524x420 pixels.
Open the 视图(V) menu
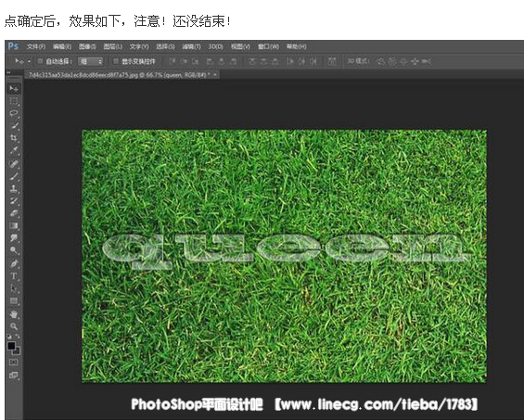coord(240,46)
